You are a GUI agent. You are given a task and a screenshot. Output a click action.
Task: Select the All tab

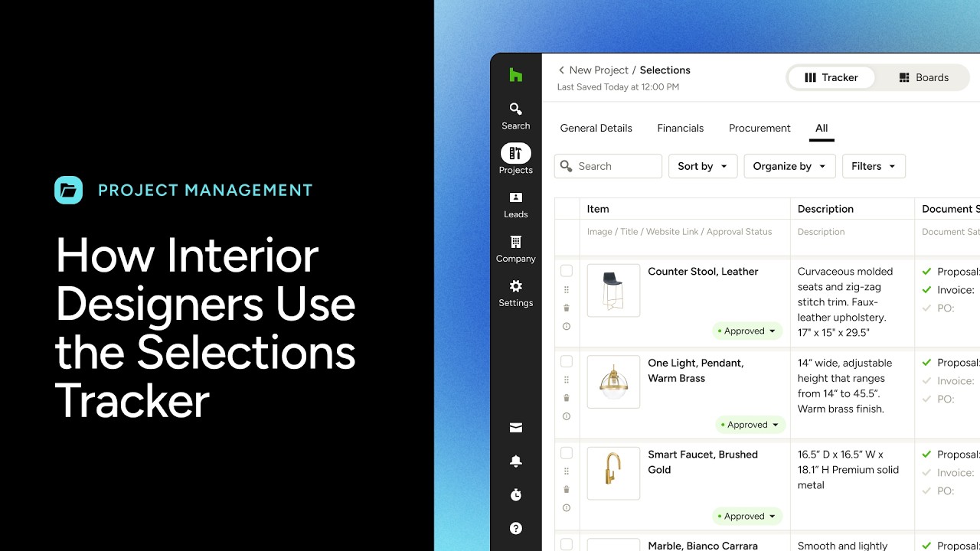tap(822, 128)
